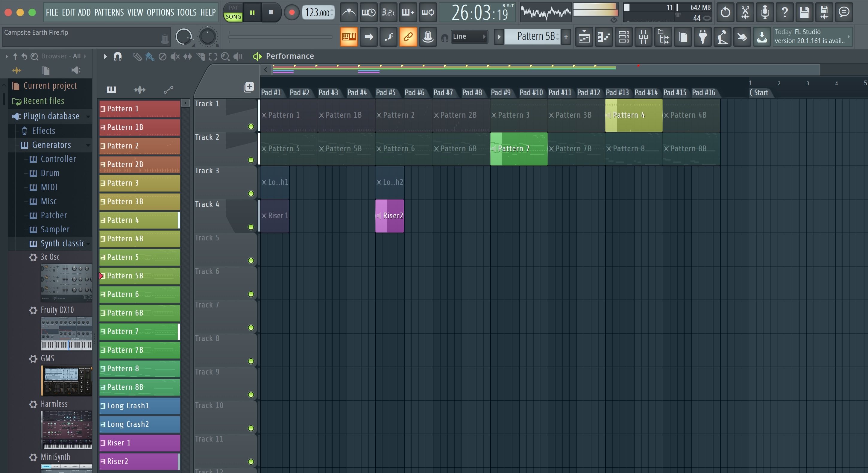The image size is (868, 473).
Task: Click the Performance mode tab label
Action: pyautogui.click(x=290, y=56)
